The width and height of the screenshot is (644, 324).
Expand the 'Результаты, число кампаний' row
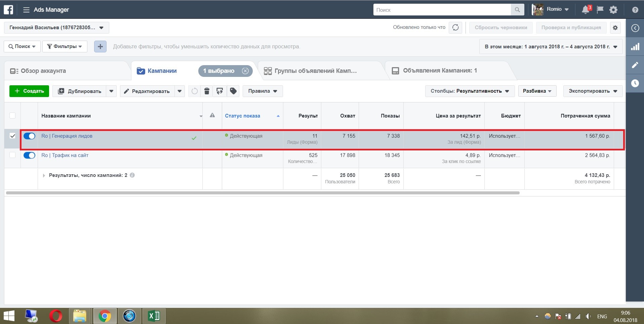click(44, 175)
